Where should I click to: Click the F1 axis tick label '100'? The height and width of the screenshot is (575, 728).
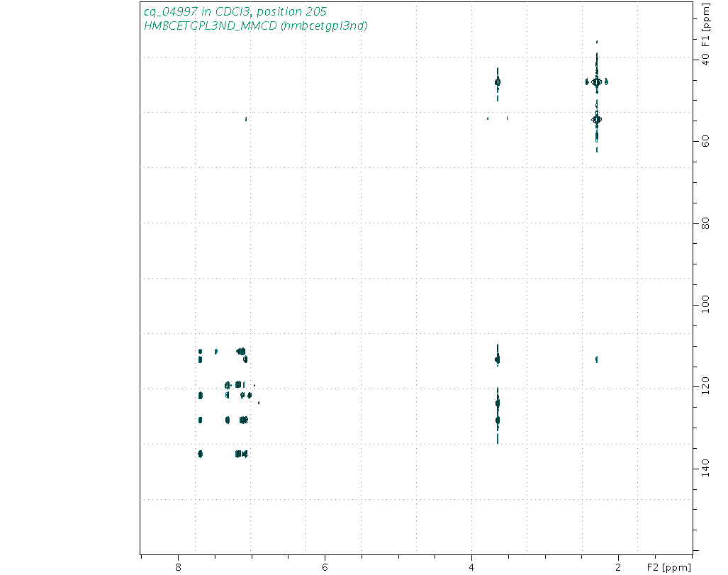(705, 304)
